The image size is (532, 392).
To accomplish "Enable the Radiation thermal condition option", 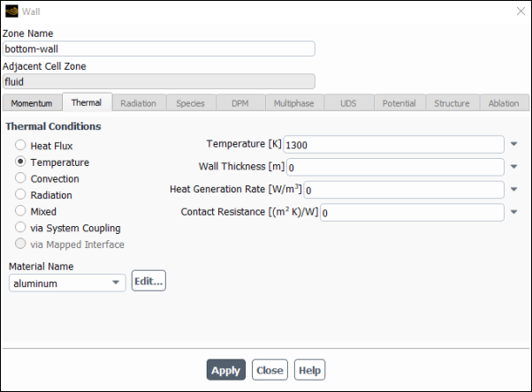I will pos(20,195).
